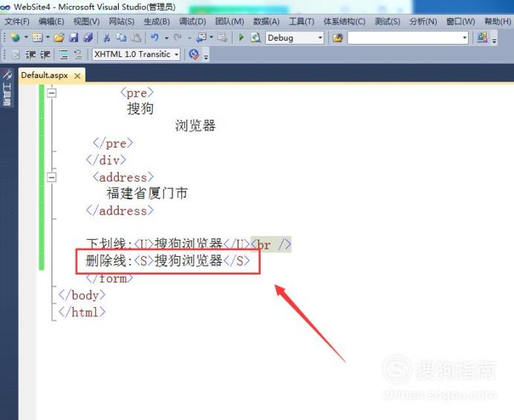The width and height of the screenshot is (514, 420).
Task: Click the 福建省厦门市 text line
Action: point(147,193)
